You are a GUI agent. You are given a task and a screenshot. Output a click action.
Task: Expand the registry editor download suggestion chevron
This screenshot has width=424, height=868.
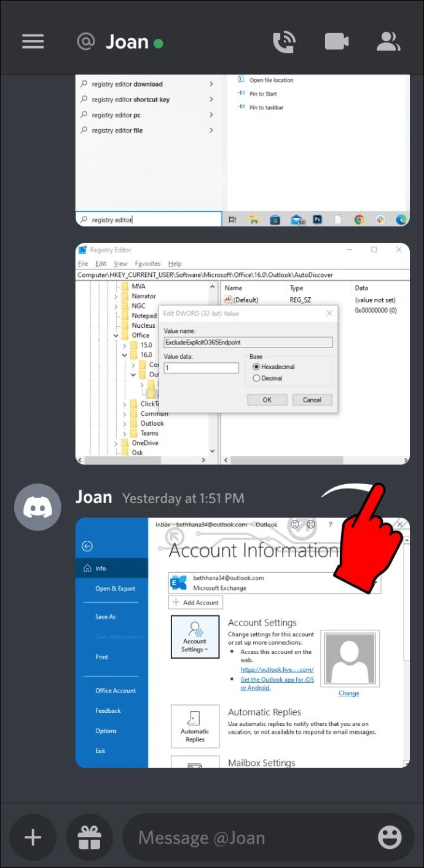211,84
